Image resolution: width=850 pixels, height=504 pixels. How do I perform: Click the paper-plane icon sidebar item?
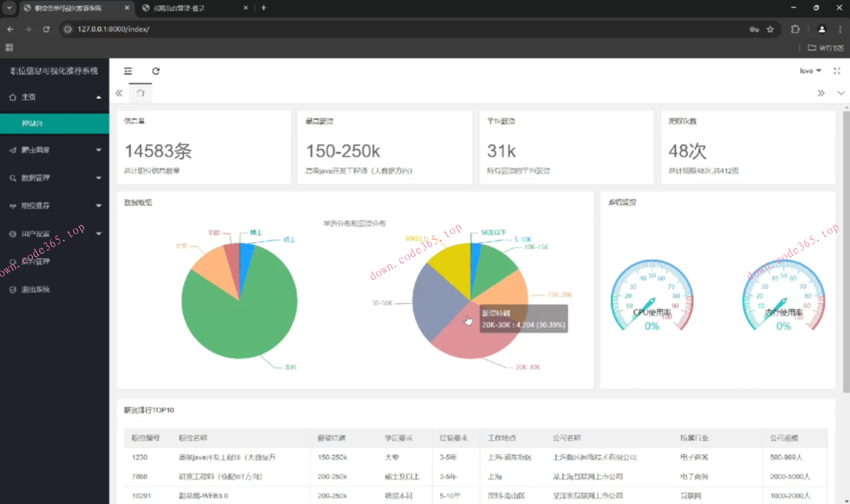pyautogui.click(x=54, y=150)
